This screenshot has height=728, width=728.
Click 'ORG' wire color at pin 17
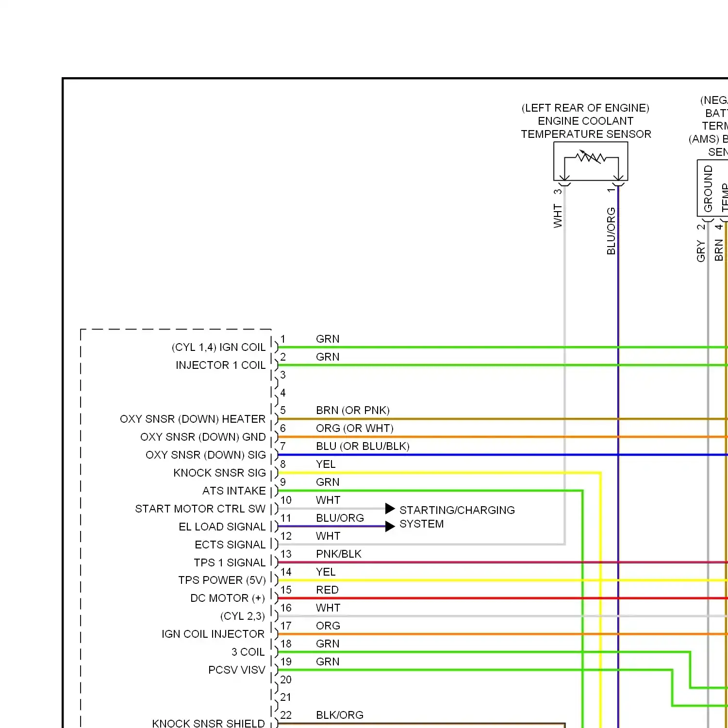tap(328, 626)
